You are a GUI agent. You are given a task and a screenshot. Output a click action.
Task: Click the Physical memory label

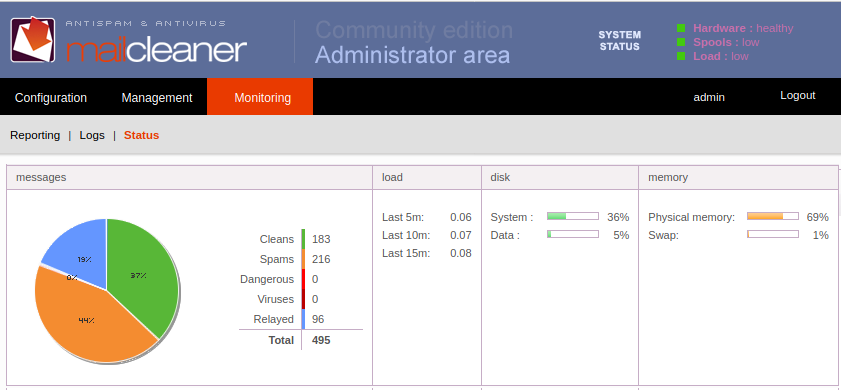691,217
